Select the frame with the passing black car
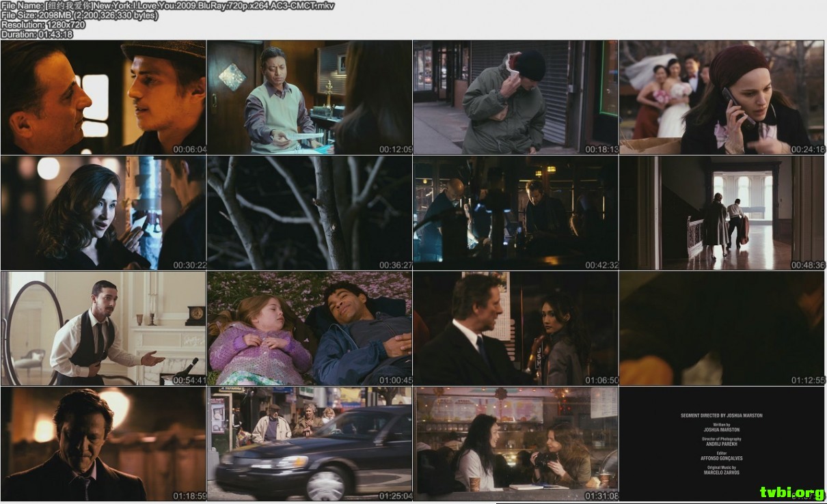This screenshot has width=827, height=504. (310, 444)
